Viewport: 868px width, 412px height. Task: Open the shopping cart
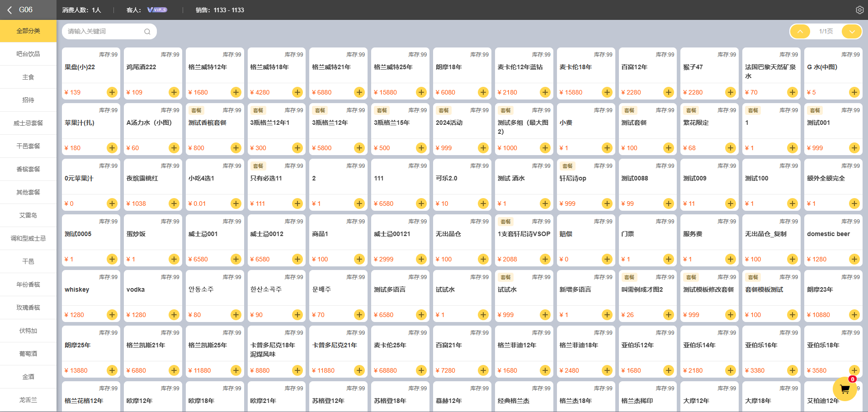[x=844, y=389]
